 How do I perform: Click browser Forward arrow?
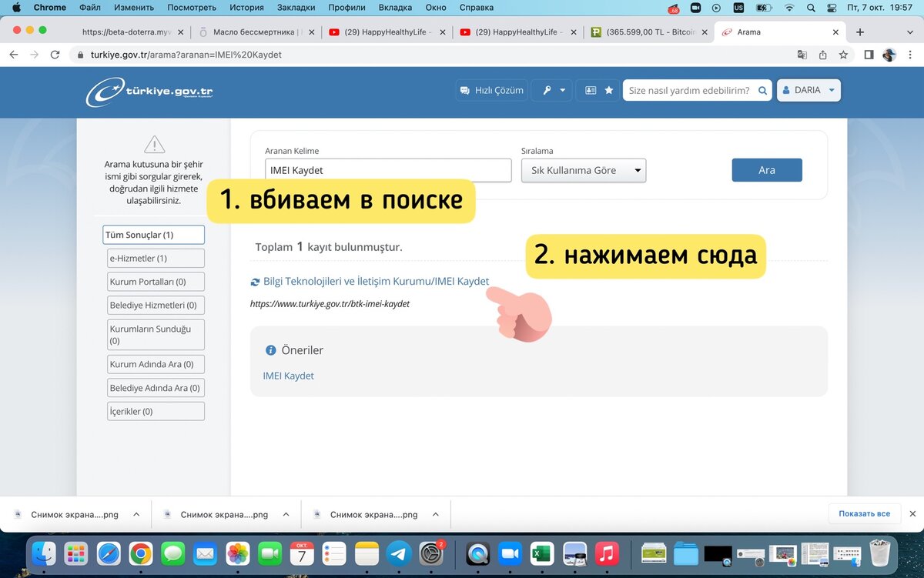coord(34,55)
